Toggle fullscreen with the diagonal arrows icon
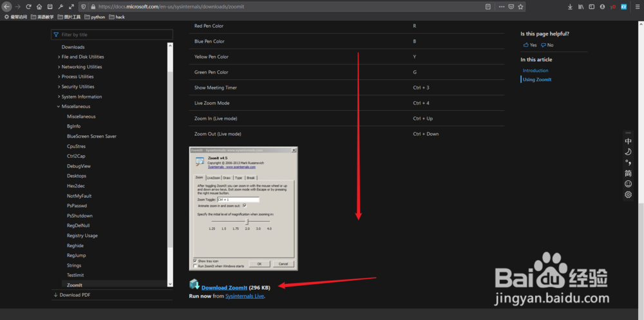Viewport: 644px width, 320px height. 71,6
